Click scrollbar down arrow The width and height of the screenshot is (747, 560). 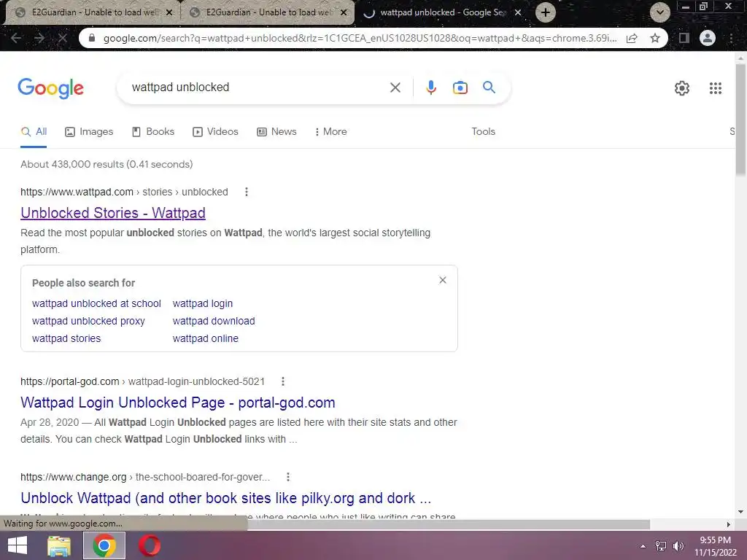click(740, 512)
